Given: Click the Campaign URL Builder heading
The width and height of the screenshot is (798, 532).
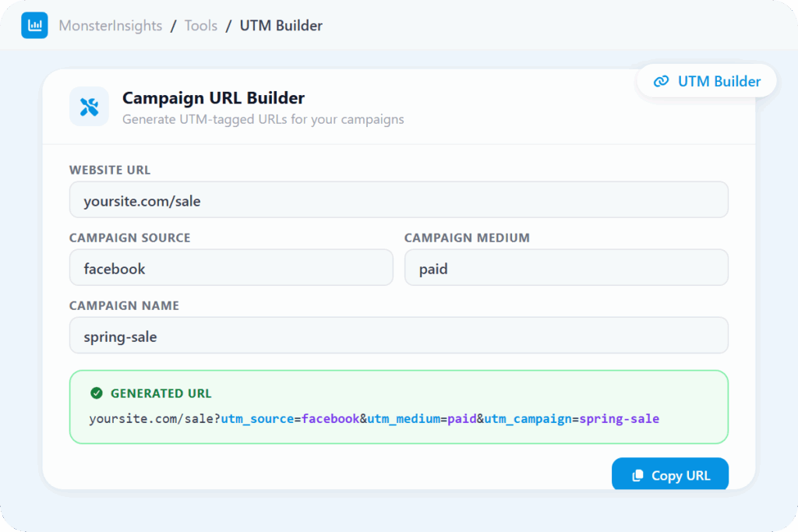Looking at the screenshot, I should coord(214,98).
